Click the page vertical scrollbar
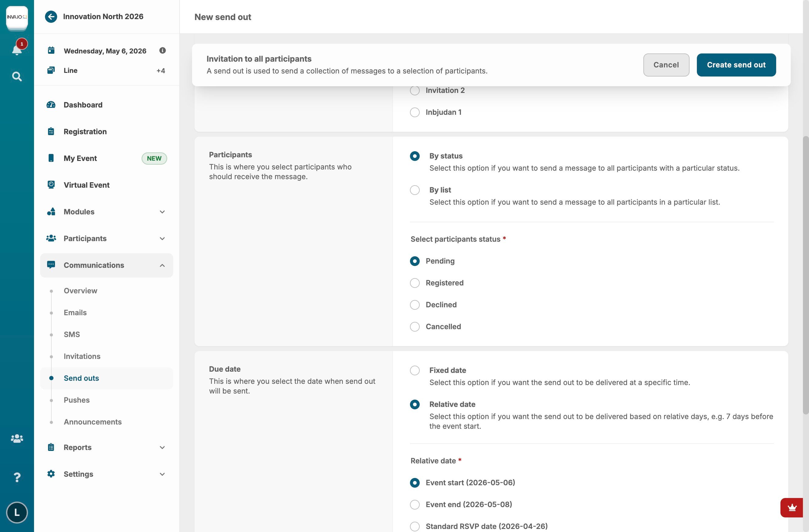This screenshot has height=532, width=809. click(806, 275)
